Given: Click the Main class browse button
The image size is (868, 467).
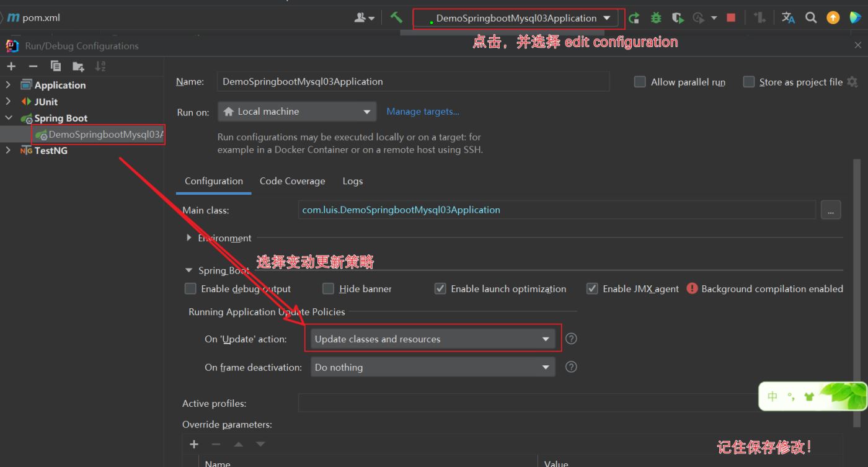Looking at the screenshot, I should click(x=830, y=210).
